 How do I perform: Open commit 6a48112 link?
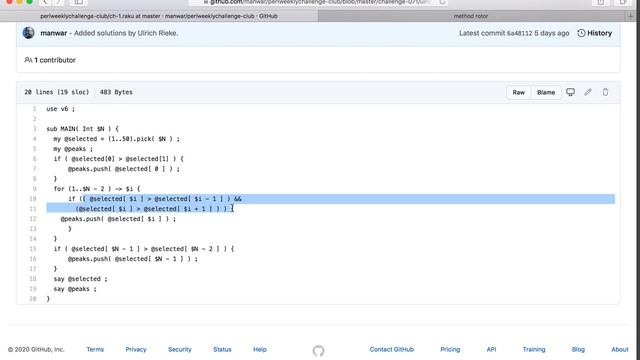coord(519,33)
